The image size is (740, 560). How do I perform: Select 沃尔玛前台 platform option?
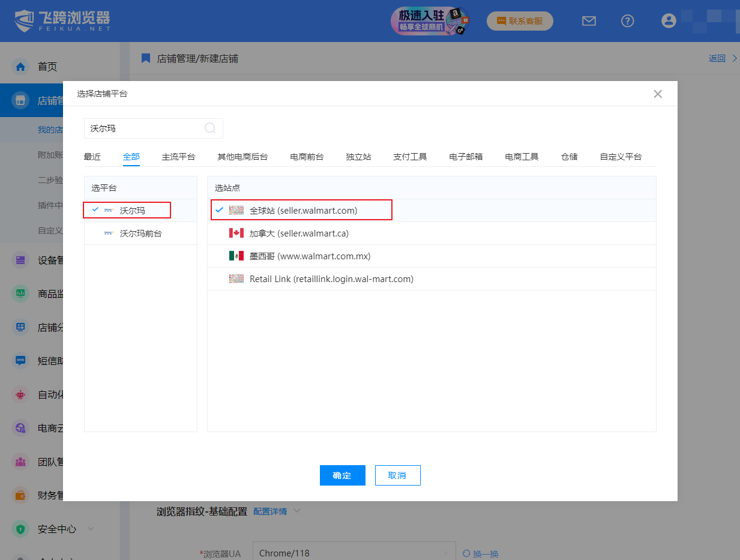[140, 233]
